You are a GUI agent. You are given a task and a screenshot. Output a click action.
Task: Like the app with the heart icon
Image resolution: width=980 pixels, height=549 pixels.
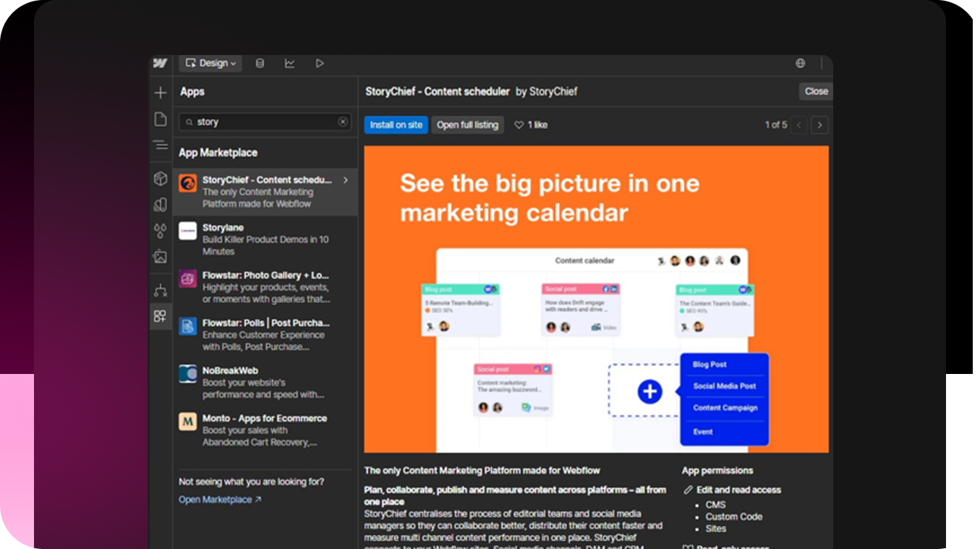click(x=519, y=125)
